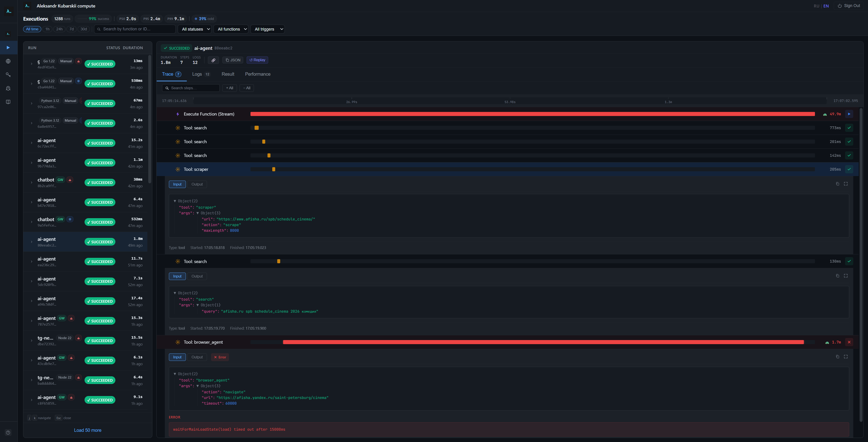
Task: Click the red X on browser_agent step
Action: pyautogui.click(x=849, y=342)
